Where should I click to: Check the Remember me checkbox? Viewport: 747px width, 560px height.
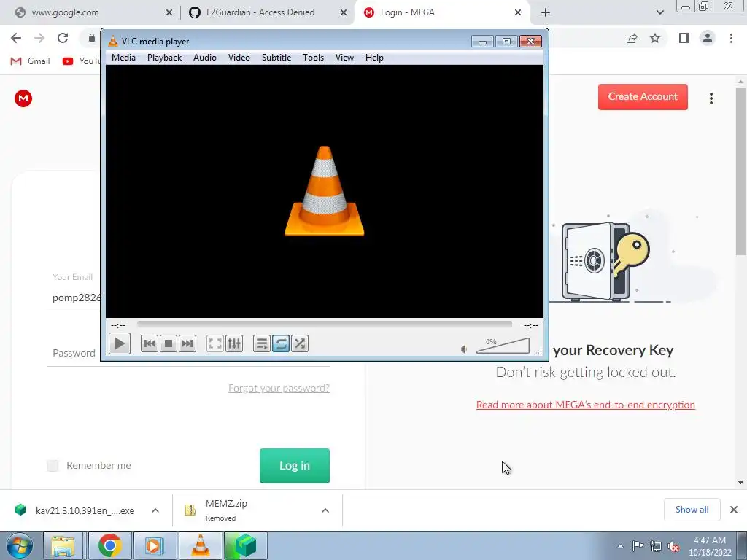pyautogui.click(x=53, y=465)
